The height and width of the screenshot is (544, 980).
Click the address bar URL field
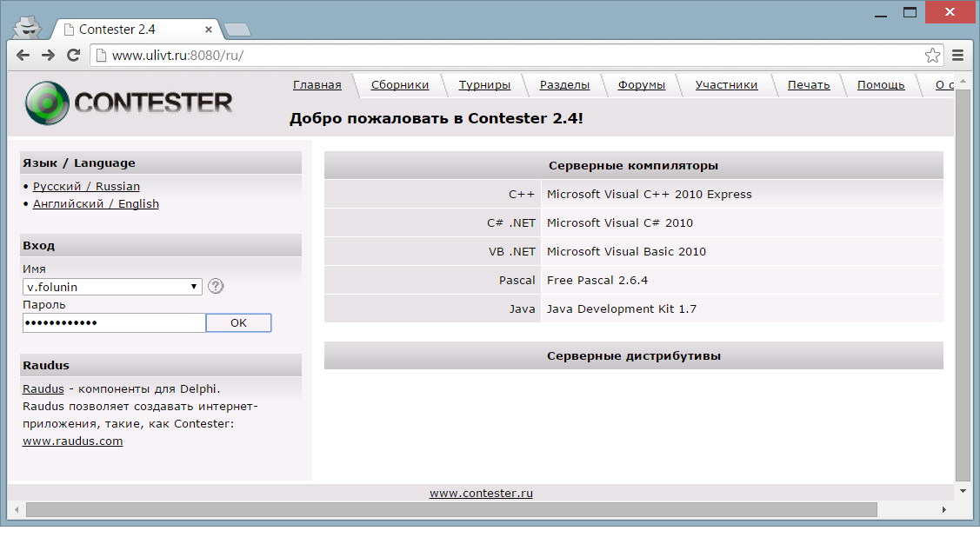[x=516, y=56]
